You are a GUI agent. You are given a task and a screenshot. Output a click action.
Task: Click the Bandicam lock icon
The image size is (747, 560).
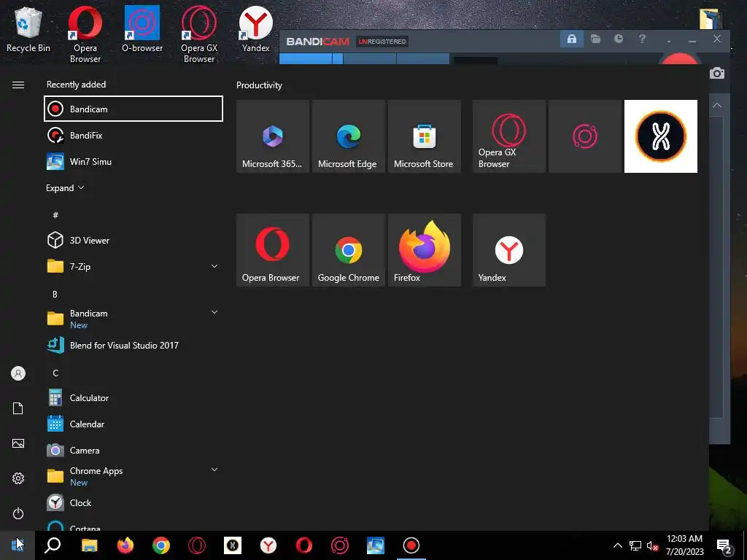(572, 39)
